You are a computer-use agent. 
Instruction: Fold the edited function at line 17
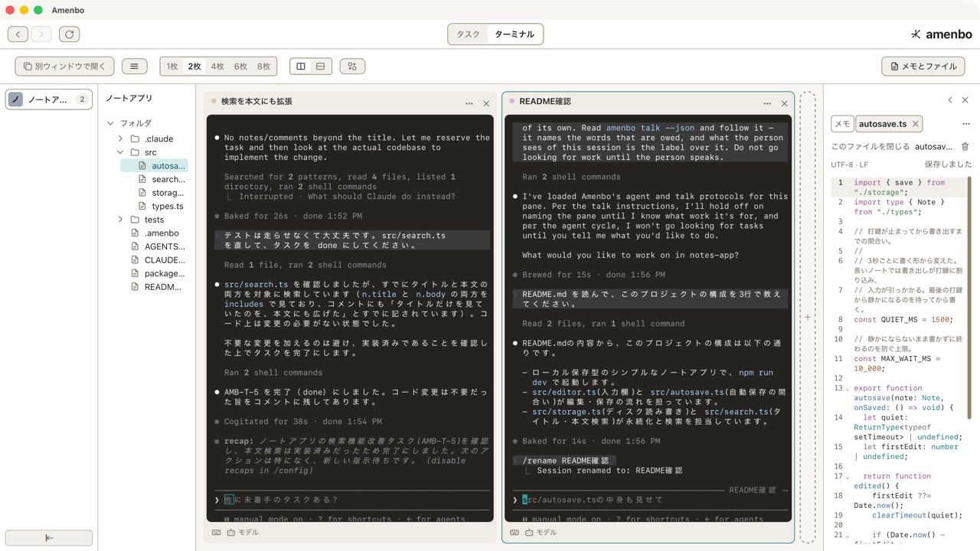pos(848,476)
